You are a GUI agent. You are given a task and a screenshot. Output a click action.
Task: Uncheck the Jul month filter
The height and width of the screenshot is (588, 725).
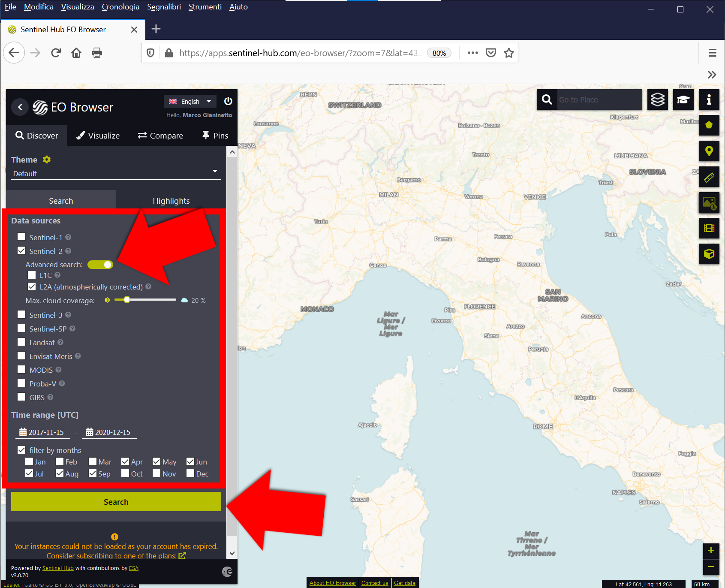pos(29,473)
